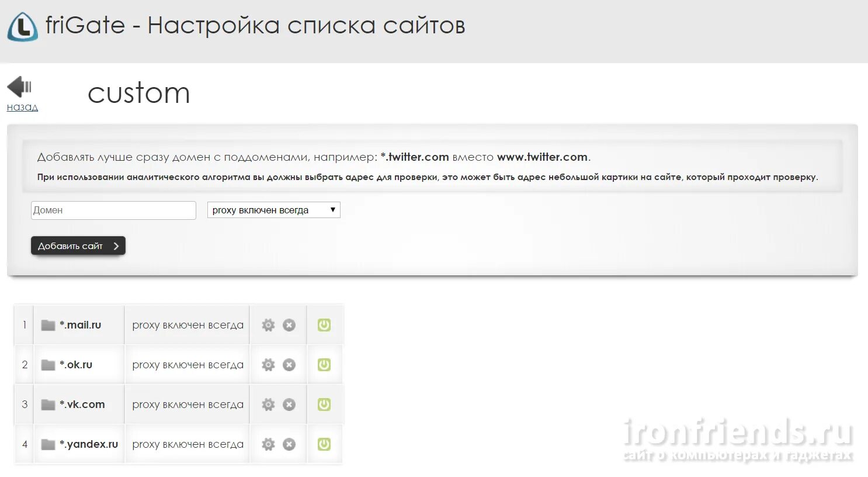Delete the *.vk.com site entry

click(x=289, y=404)
